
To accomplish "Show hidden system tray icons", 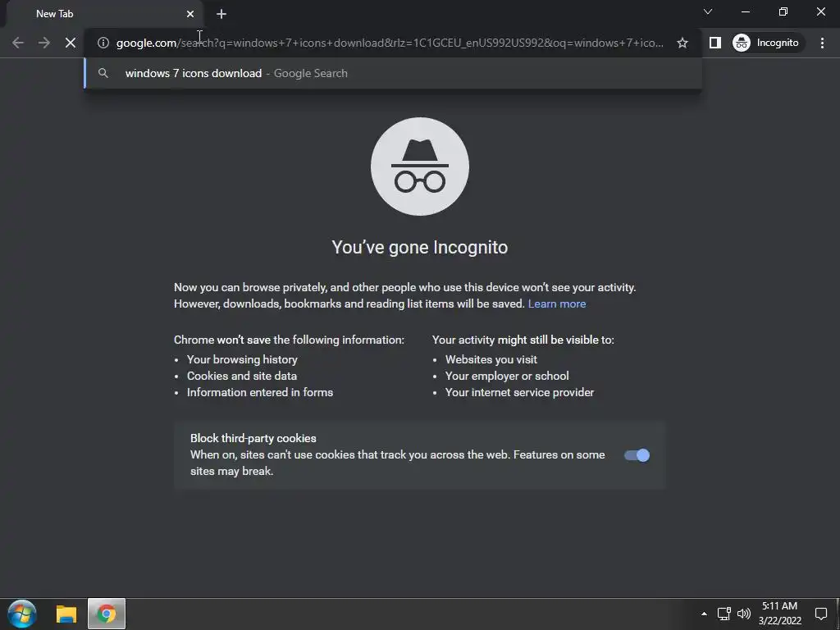I will tap(704, 614).
